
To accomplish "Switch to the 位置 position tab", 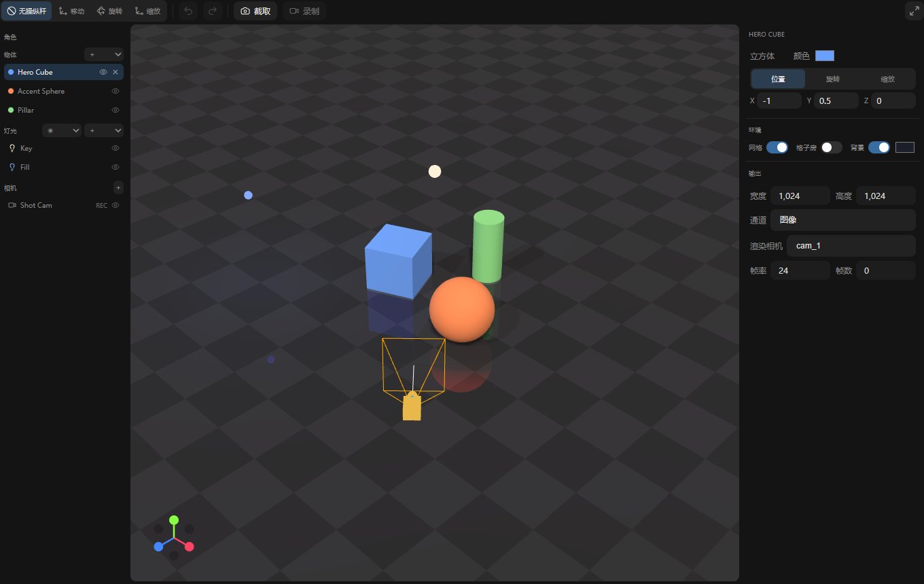I will pyautogui.click(x=778, y=79).
